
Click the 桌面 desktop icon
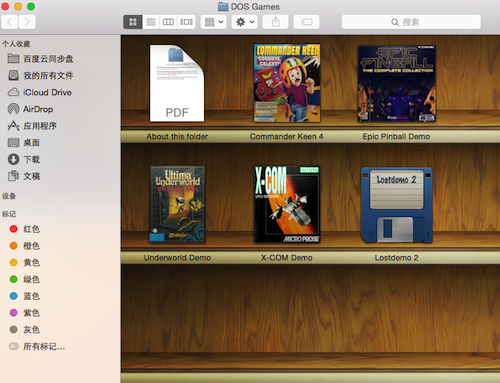tap(13, 143)
